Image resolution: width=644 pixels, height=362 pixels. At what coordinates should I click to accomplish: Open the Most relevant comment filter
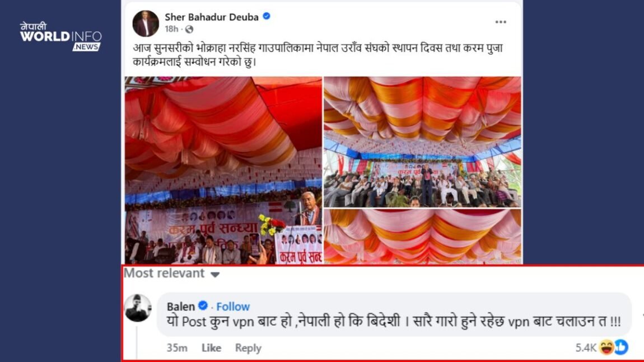[x=172, y=274]
